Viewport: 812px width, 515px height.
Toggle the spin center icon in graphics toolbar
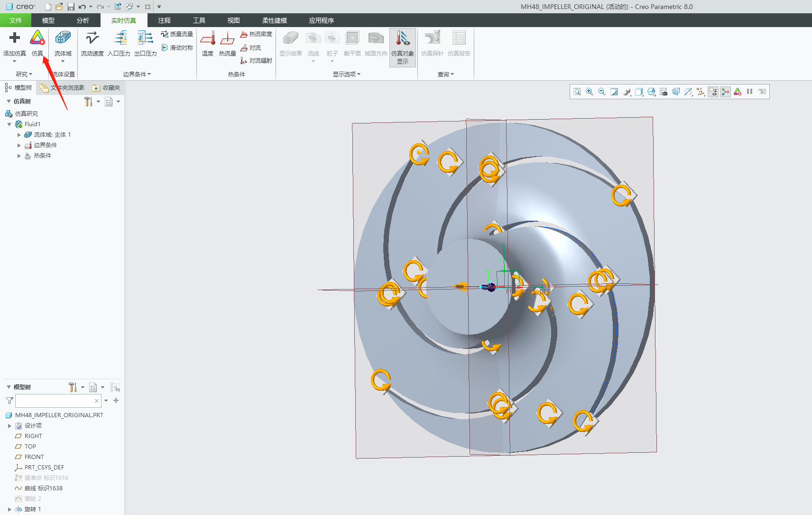tap(725, 92)
